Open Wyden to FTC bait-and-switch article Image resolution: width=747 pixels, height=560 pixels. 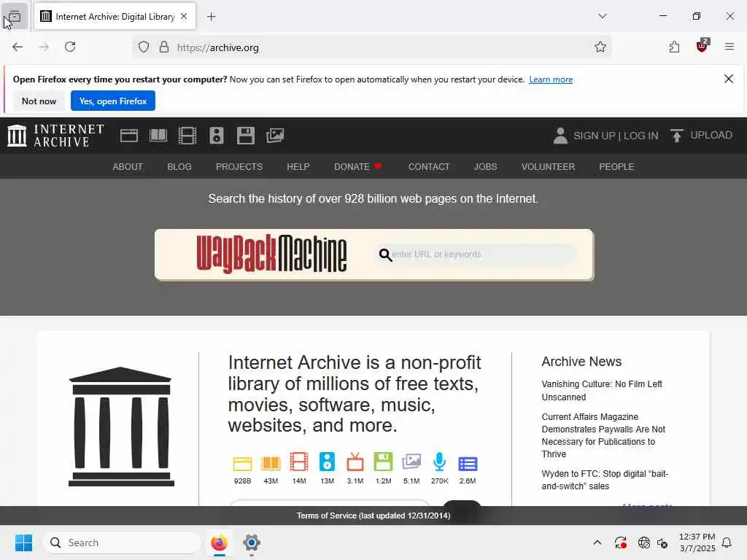point(605,480)
